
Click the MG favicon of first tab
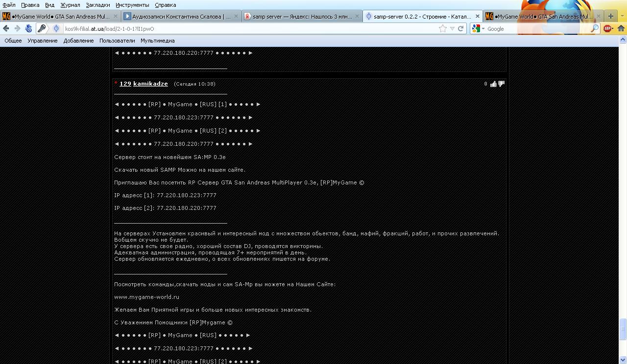(x=6, y=16)
